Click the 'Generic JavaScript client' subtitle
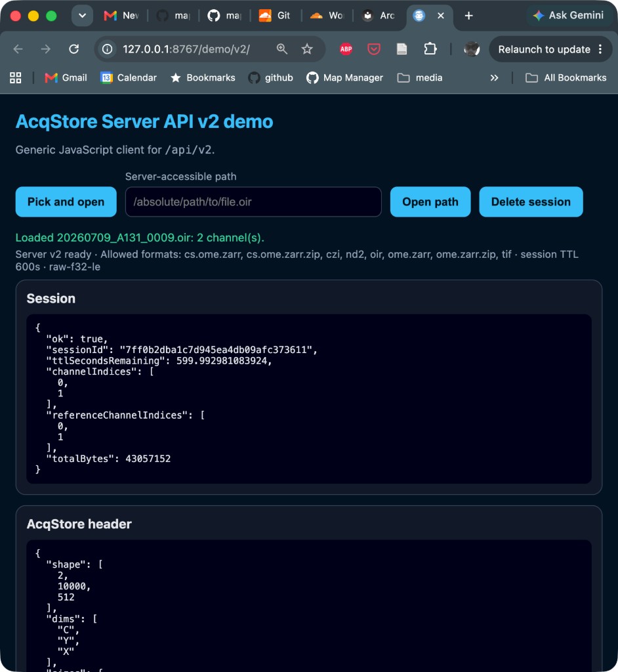Image resolution: width=618 pixels, height=672 pixels. click(115, 150)
